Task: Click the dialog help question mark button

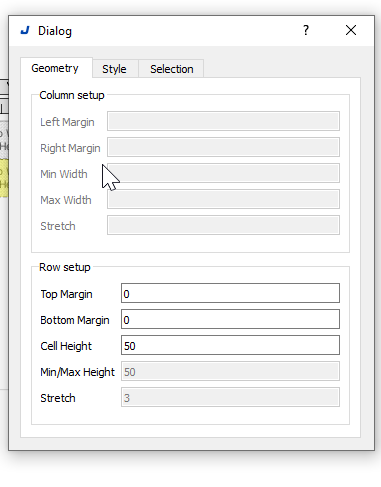Action: click(x=306, y=30)
